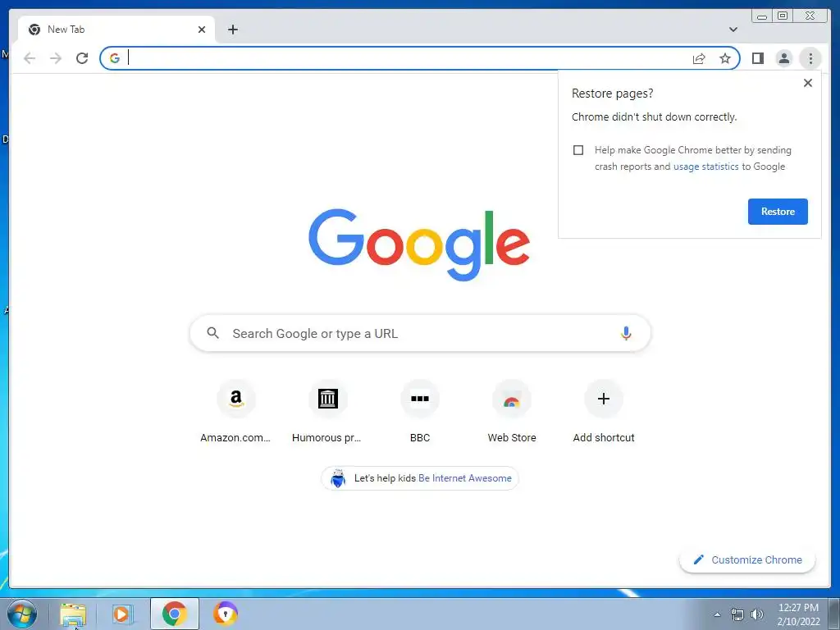
Task: Click the Google logo
Action: point(419,244)
